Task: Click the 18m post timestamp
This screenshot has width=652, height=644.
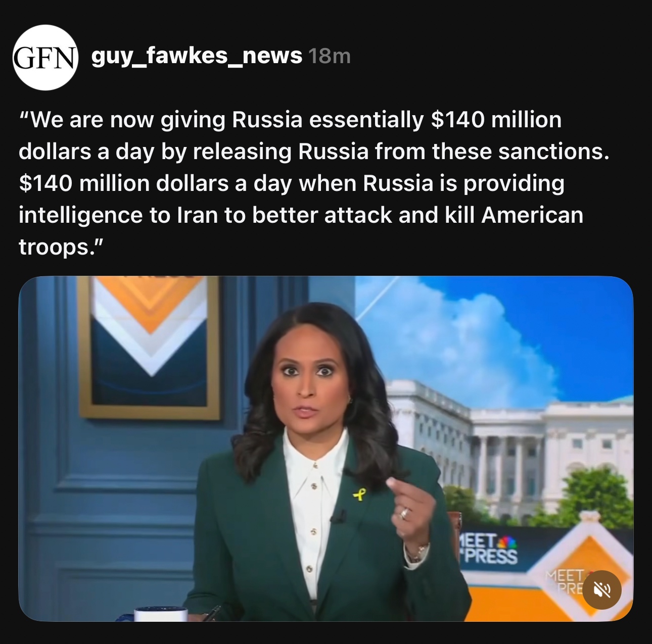Action: tap(329, 57)
